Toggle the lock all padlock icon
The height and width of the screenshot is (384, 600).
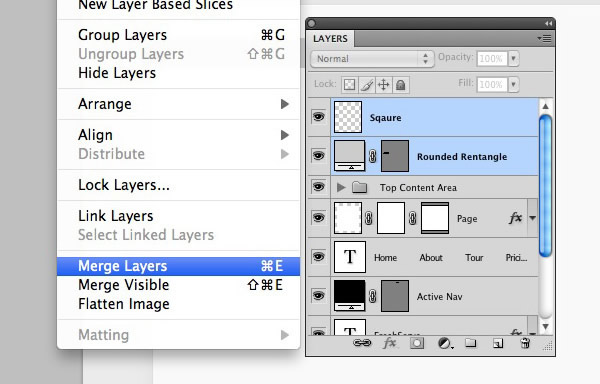coord(401,85)
